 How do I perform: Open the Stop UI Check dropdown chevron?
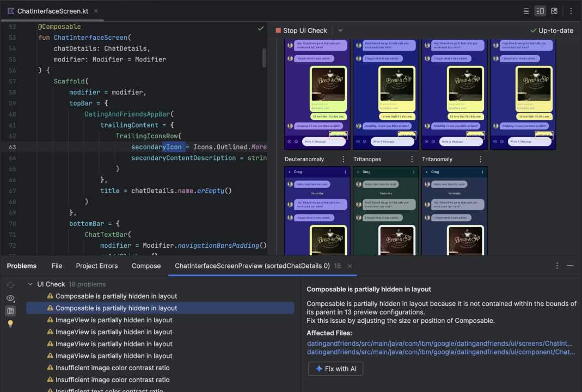click(340, 30)
